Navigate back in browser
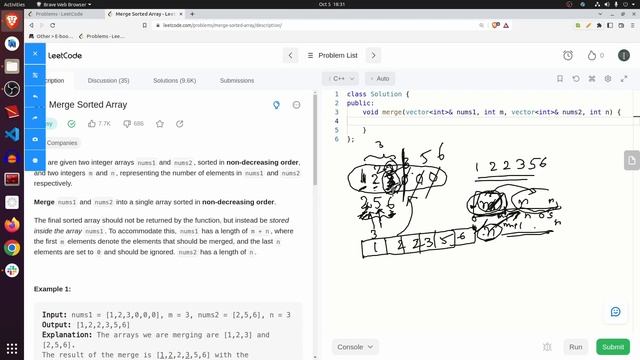The width and height of the screenshot is (640, 360). click(x=31, y=25)
